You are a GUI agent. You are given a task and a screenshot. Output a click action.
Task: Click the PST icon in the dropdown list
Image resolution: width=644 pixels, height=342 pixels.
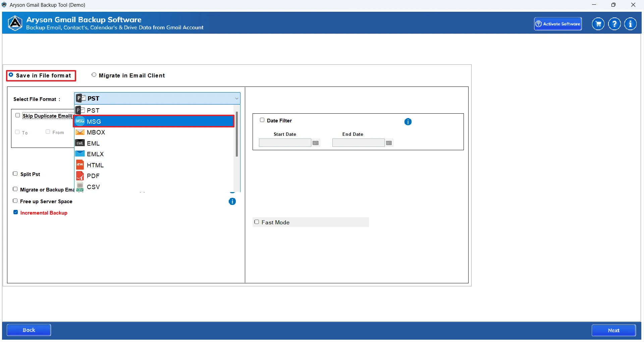pos(80,110)
